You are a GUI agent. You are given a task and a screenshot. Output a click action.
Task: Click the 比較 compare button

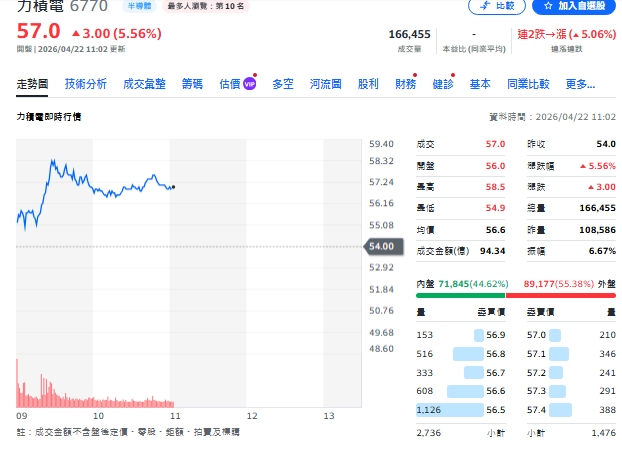497,6
